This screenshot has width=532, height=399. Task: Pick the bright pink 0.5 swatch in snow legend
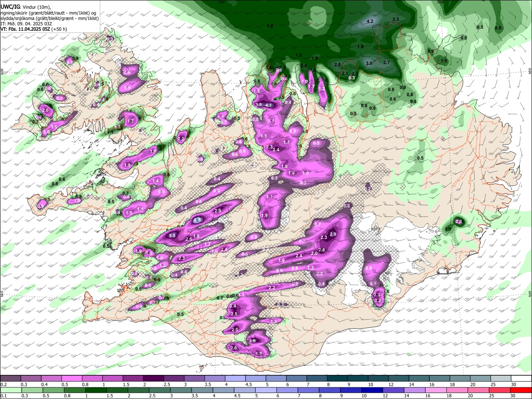[x=71, y=379]
